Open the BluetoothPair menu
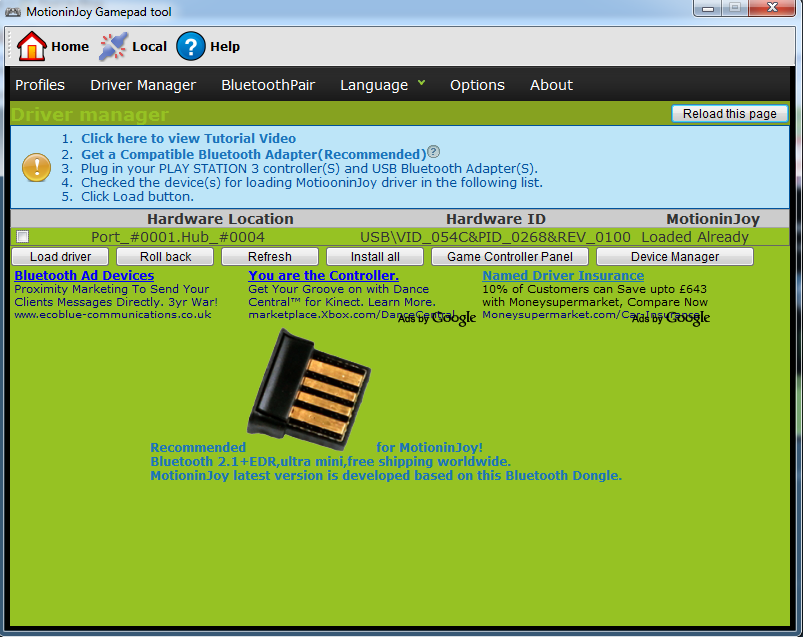804x638 pixels. click(268, 85)
